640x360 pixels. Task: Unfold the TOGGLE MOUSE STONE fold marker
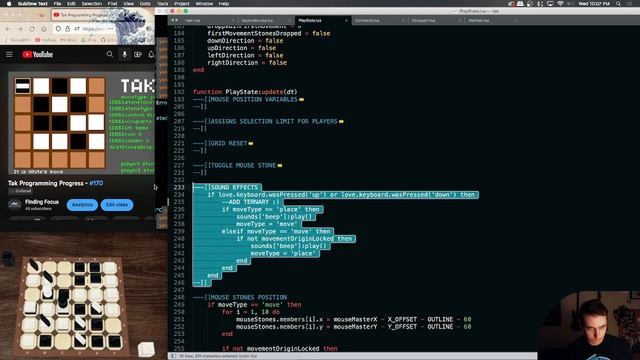coord(280,166)
